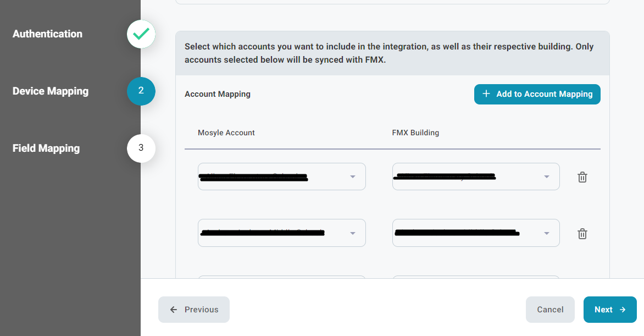
Task: Switch to the Authentication step
Action: tap(47, 34)
